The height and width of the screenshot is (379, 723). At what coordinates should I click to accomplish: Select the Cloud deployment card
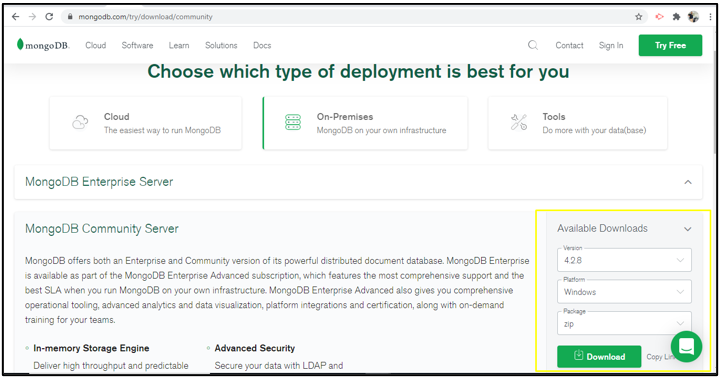(146, 123)
